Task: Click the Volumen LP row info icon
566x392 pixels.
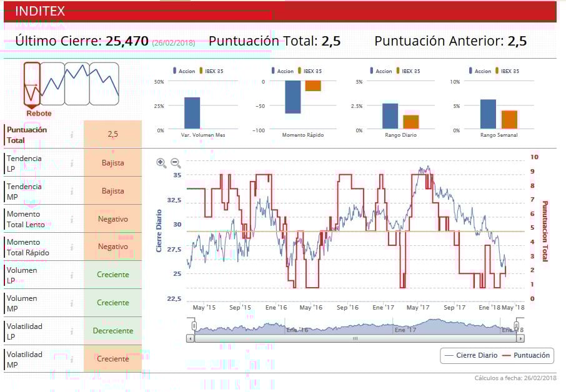Action: (72, 275)
